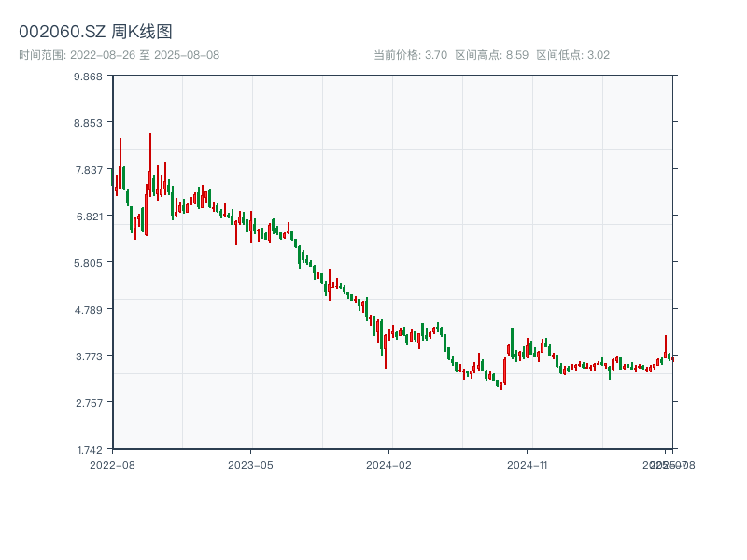The image size is (747, 560).
Task: Click the 5.805 y-axis label
Action: 88,263
